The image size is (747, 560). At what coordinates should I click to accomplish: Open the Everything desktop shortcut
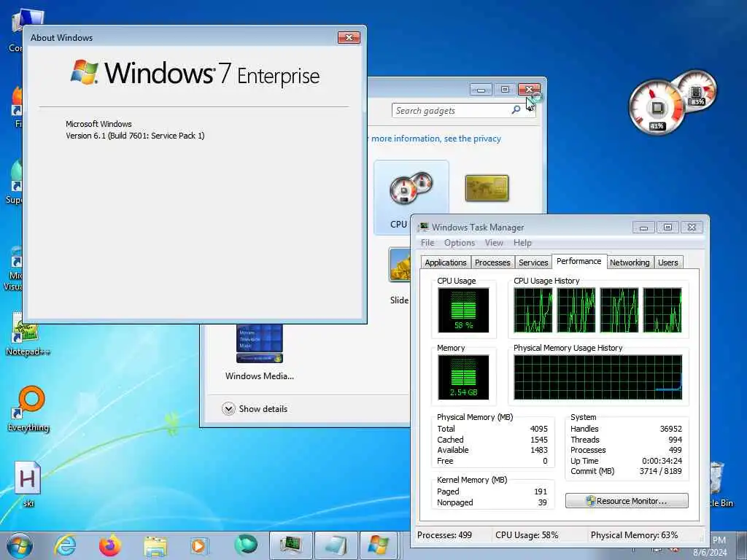pyautogui.click(x=29, y=409)
